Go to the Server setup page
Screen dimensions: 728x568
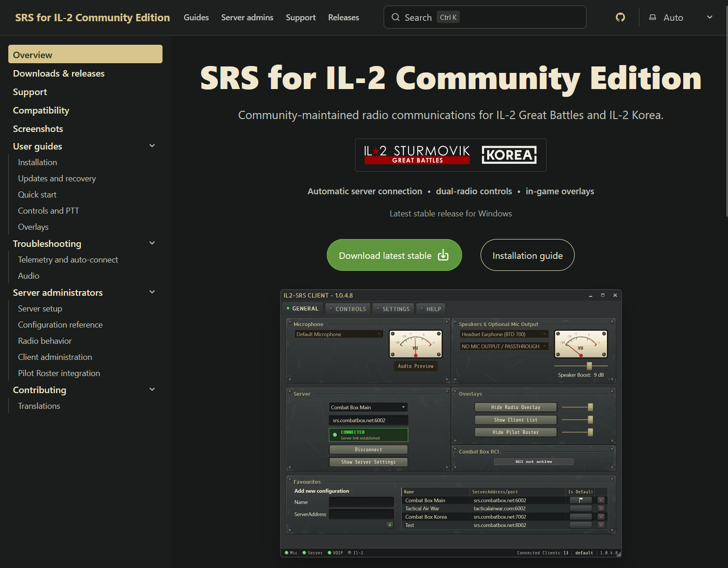(x=40, y=309)
